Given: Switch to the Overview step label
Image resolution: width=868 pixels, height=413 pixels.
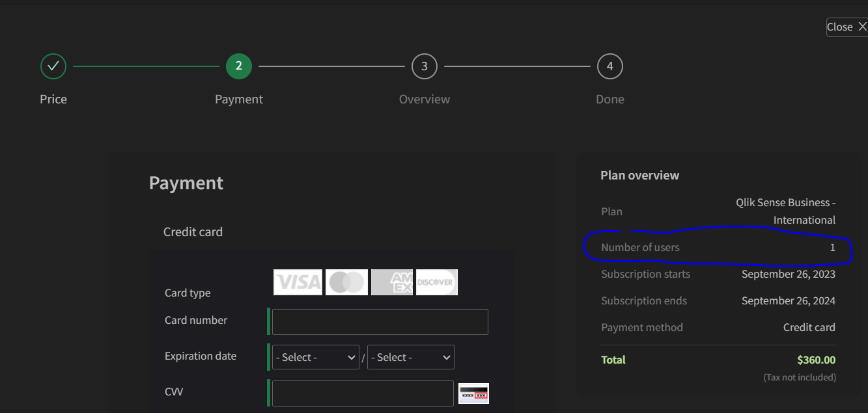Looking at the screenshot, I should pos(424,99).
